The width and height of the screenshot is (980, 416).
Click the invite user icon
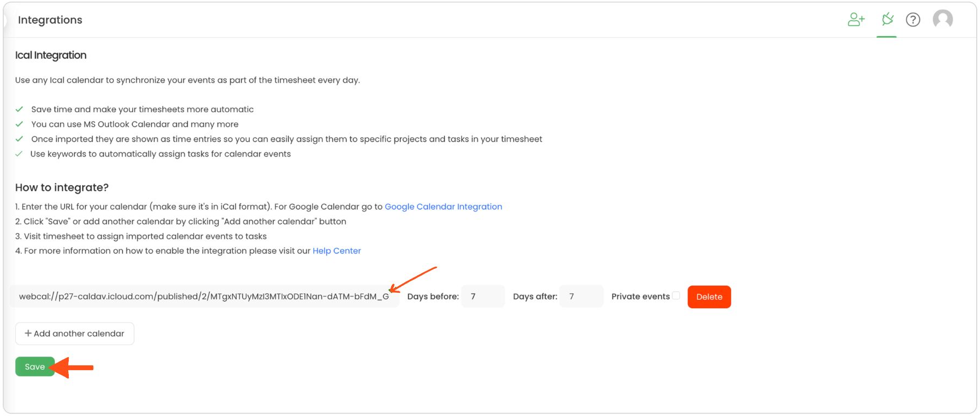tap(856, 20)
